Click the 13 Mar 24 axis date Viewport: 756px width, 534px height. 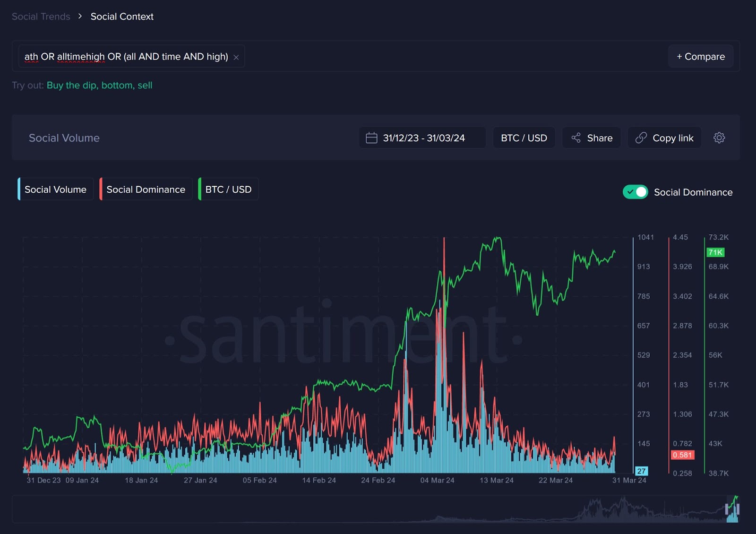[x=497, y=480]
